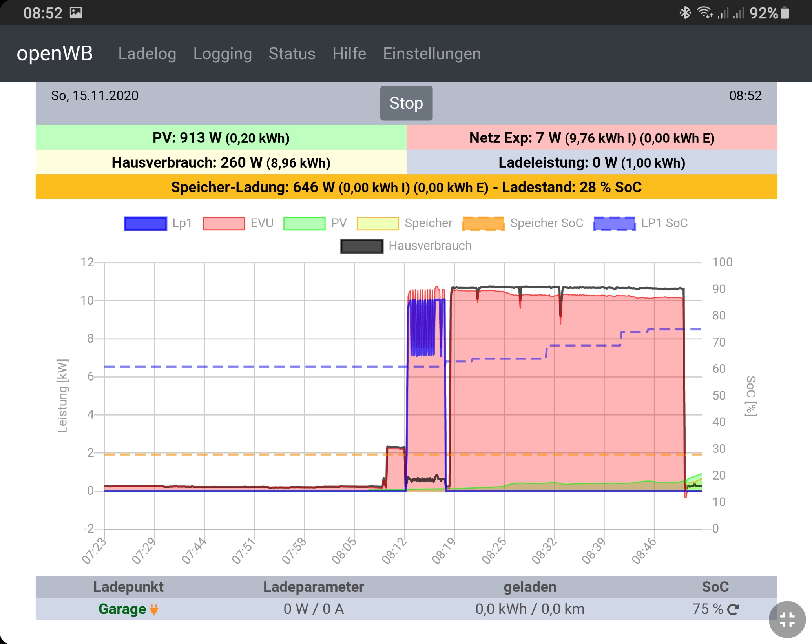The image size is (812, 644).
Task: Click the orange plug icon beside Garage
Action: tap(154, 609)
